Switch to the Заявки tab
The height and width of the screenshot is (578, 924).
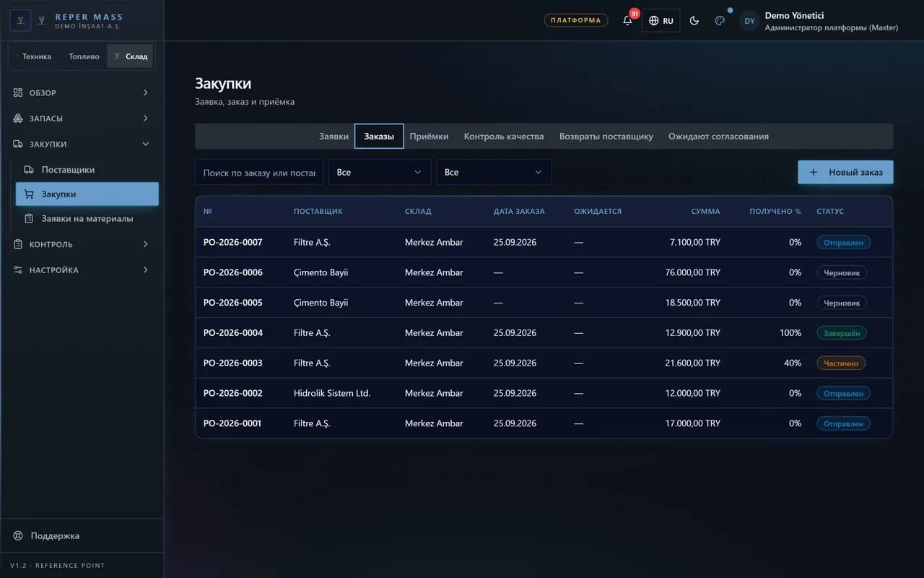coord(334,137)
